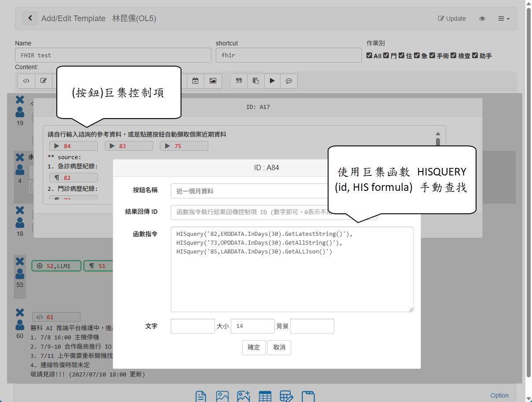Click the 背景 color input field
Screen dimensions: 532x402
pos(312,326)
